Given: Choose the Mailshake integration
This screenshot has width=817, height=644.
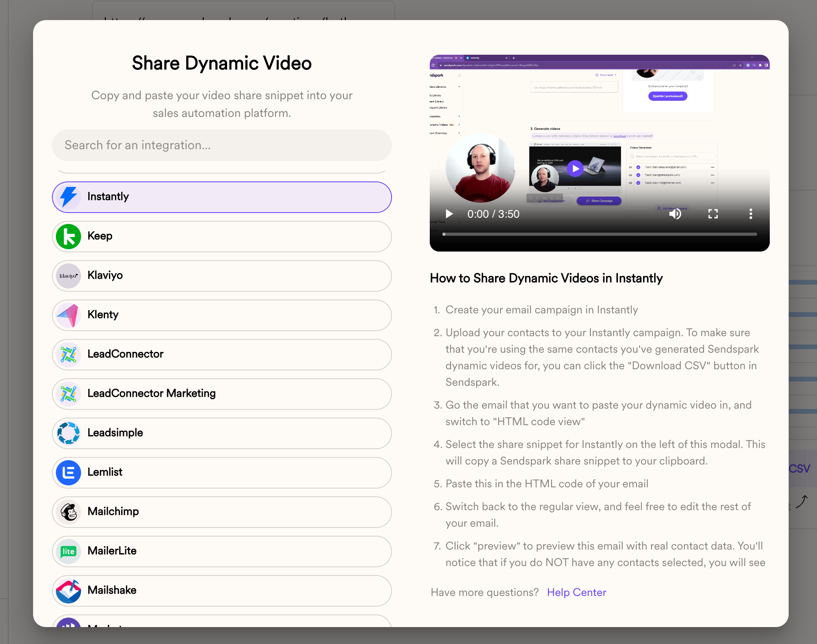Looking at the screenshot, I should tap(222, 590).
